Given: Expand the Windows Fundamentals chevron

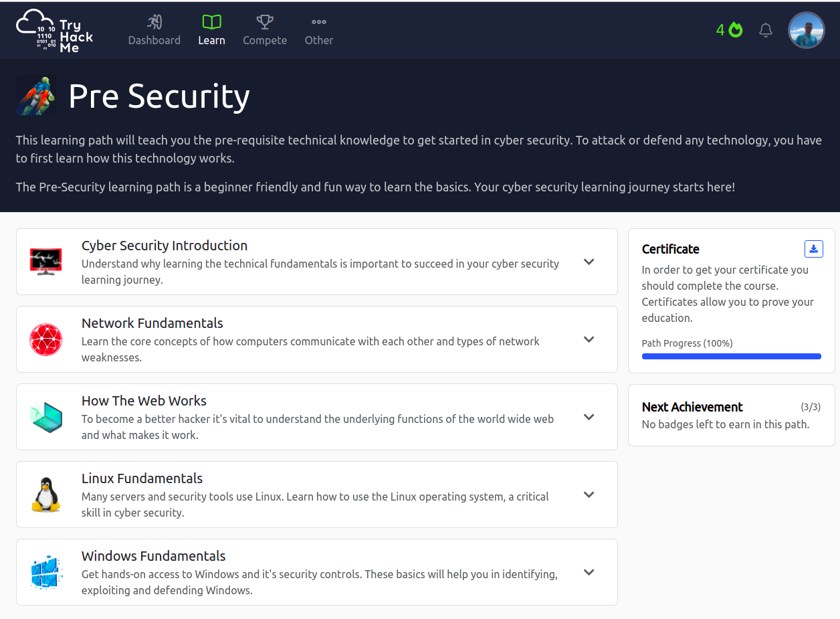Looking at the screenshot, I should [x=589, y=572].
